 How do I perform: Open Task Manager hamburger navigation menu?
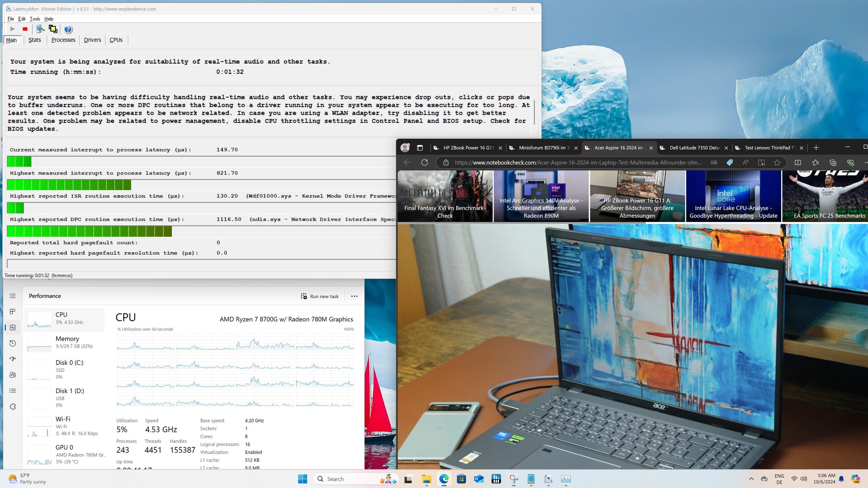coord(13,296)
